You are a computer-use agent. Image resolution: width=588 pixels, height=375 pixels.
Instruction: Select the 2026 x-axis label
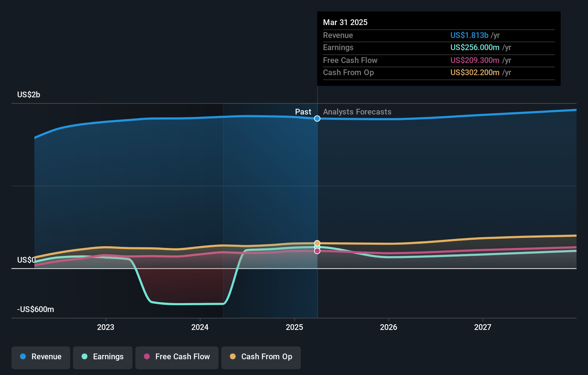(389, 327)
